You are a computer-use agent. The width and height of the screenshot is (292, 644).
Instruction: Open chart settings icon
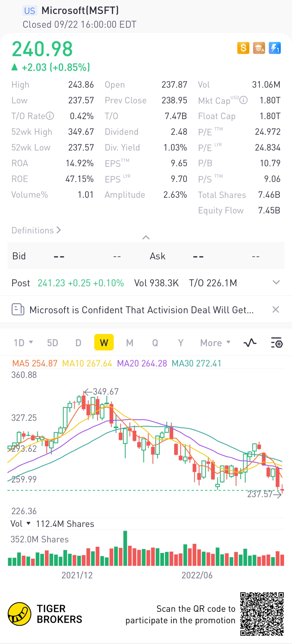pos(276,343)
